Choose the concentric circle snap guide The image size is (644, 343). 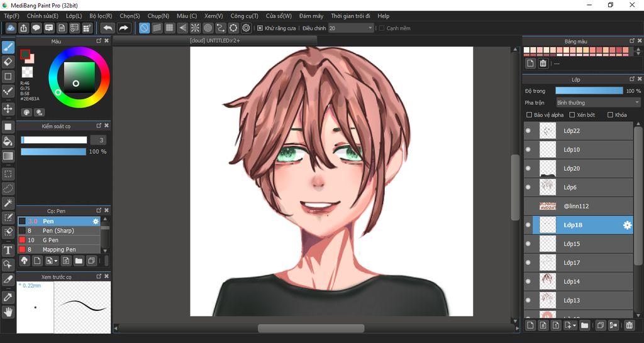[x=208, y=28]
